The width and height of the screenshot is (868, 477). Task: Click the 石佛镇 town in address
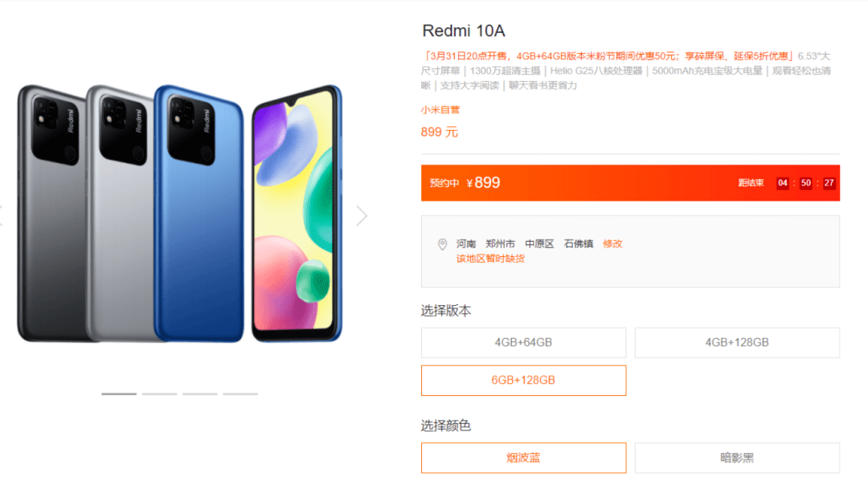(x=579, y=243)
